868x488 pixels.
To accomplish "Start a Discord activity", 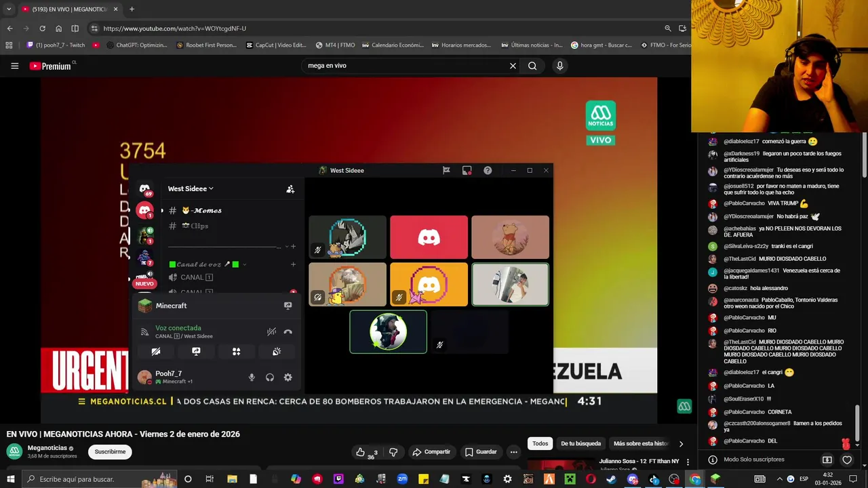I will point(236,352).
